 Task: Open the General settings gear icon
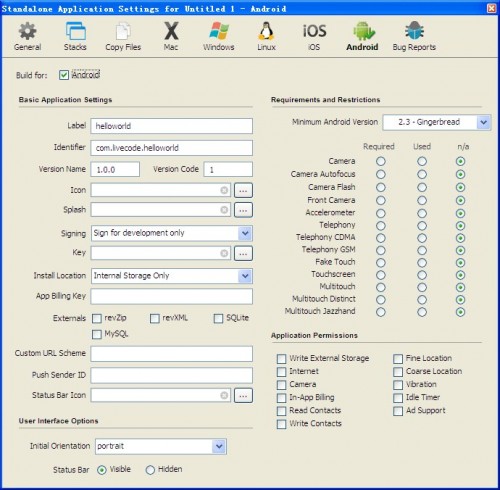tap(27, 31)
